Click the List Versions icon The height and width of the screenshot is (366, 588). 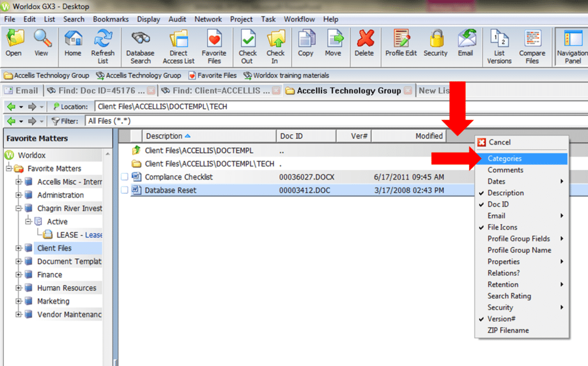coord(499,46)
